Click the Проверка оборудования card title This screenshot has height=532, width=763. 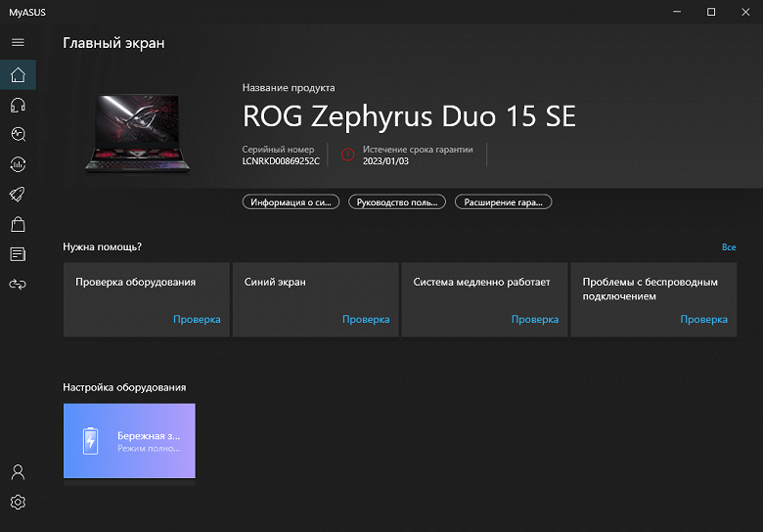(x=135, y=282)
